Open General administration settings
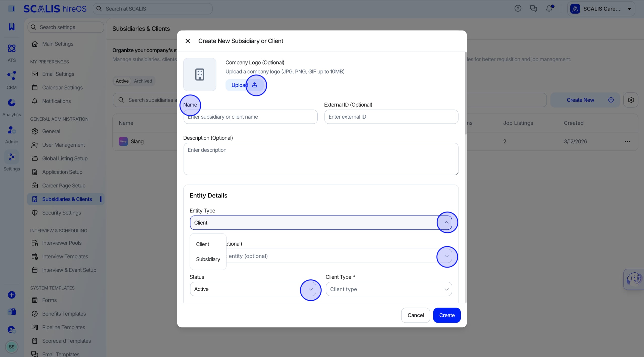This screenshot has height=357, width=644. click(x=66, y=131)
